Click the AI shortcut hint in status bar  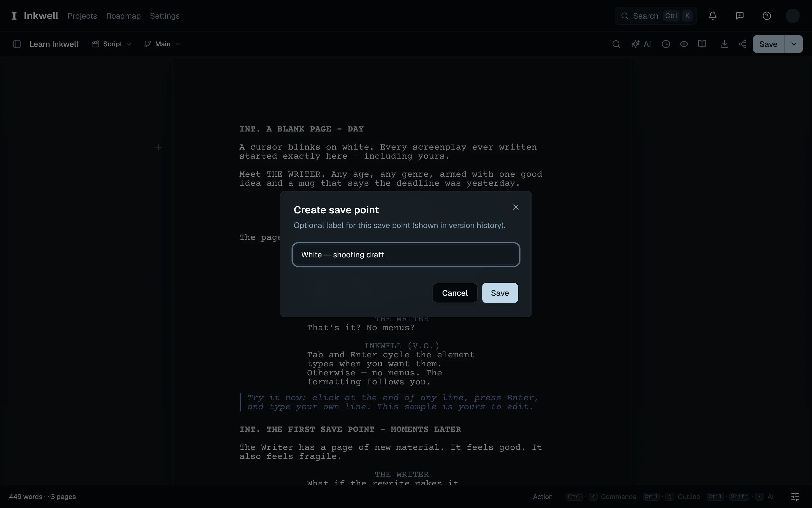pos(740,497)
